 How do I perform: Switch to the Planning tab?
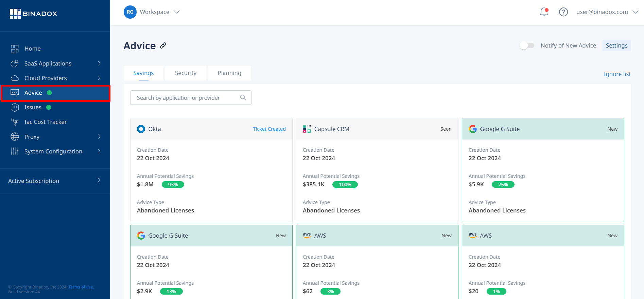pos(229,73)
